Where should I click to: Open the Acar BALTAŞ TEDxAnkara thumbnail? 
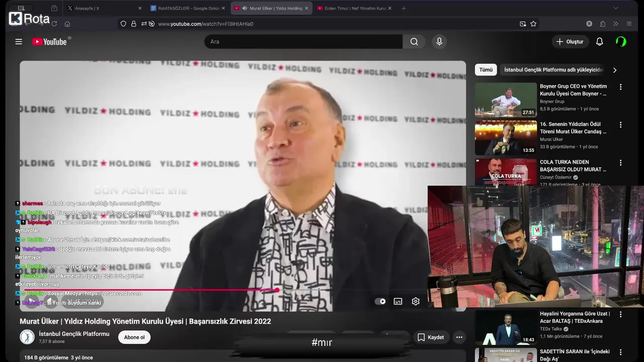(506, 327)
